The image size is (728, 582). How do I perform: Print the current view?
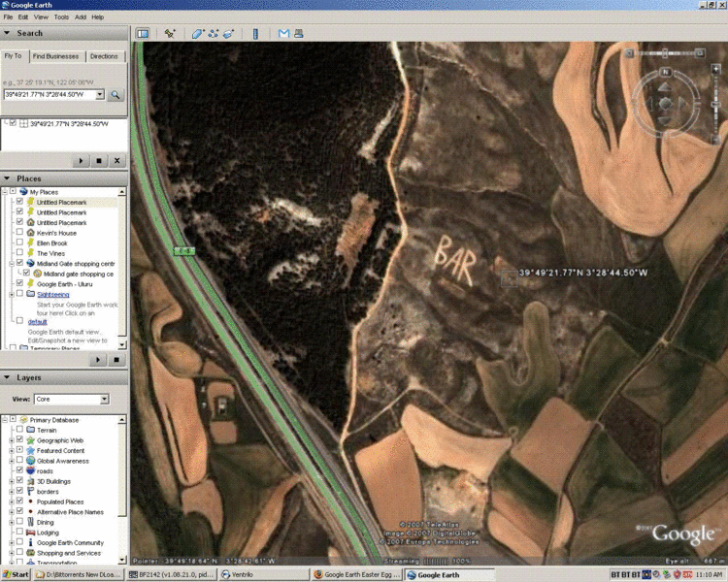(x=299, y=33)
